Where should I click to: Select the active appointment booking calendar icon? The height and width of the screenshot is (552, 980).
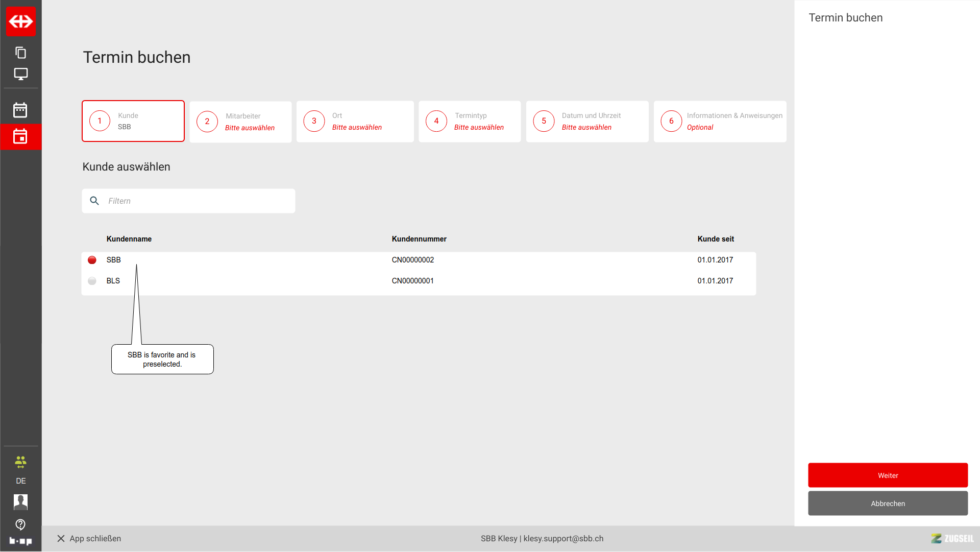coord(20,136)
